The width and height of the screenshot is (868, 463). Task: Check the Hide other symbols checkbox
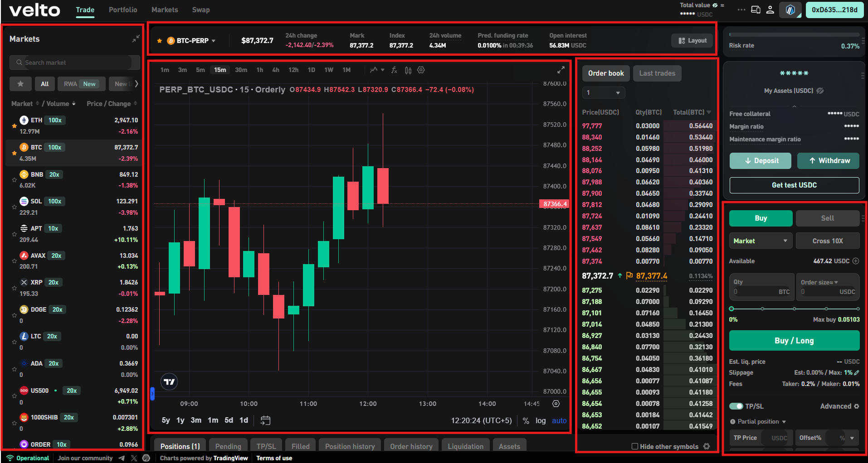[634, 446]
